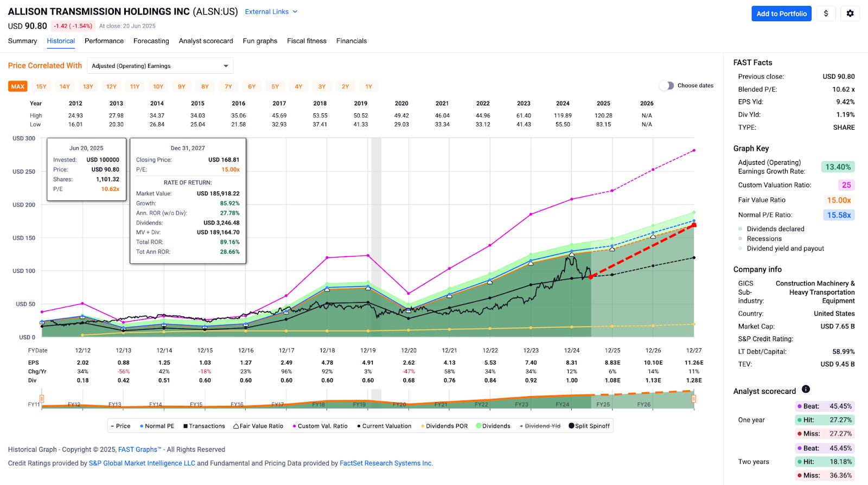Open FactSet Research Systems Inc. link

tap(386, 463)
